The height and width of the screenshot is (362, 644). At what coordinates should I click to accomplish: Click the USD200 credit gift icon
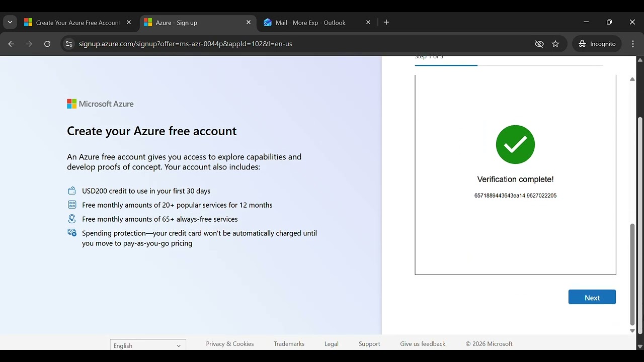coord(72,191)
